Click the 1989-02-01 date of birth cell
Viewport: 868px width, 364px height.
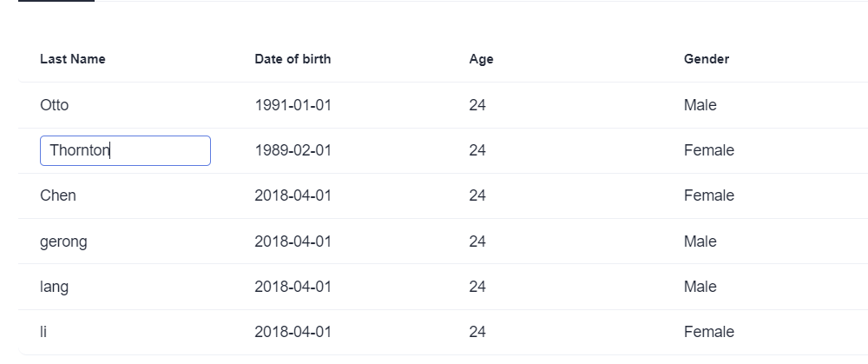[x=293, y=150]
